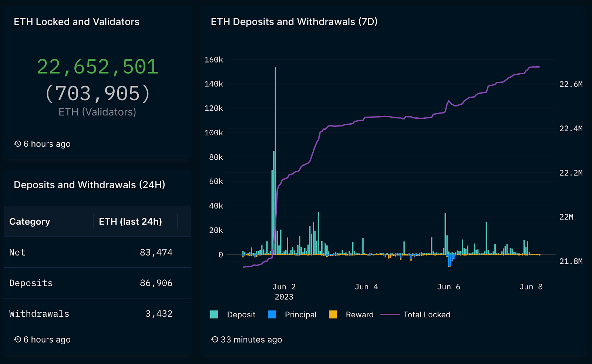This screenshot has width=592, height=364.
Task: Click the tallest deposit bar near Jun 2
Action: pyautogui.click(x=275, y=161)
